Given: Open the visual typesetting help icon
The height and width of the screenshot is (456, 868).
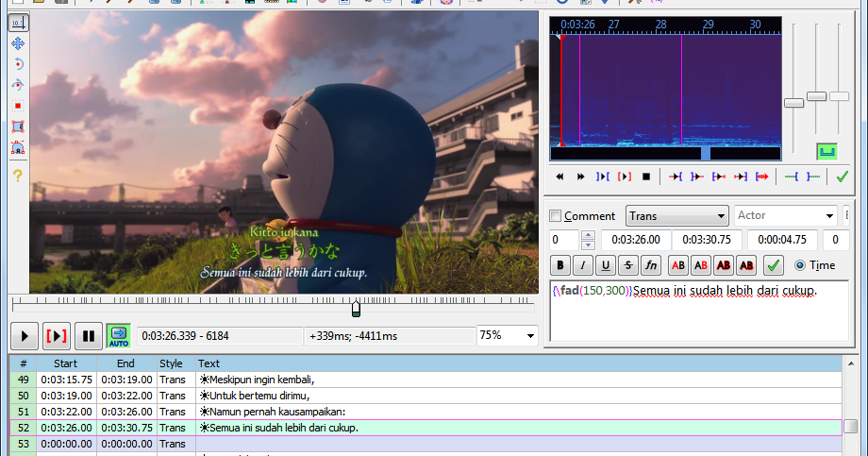Looking at the screenshot, I should pos(18,176).
